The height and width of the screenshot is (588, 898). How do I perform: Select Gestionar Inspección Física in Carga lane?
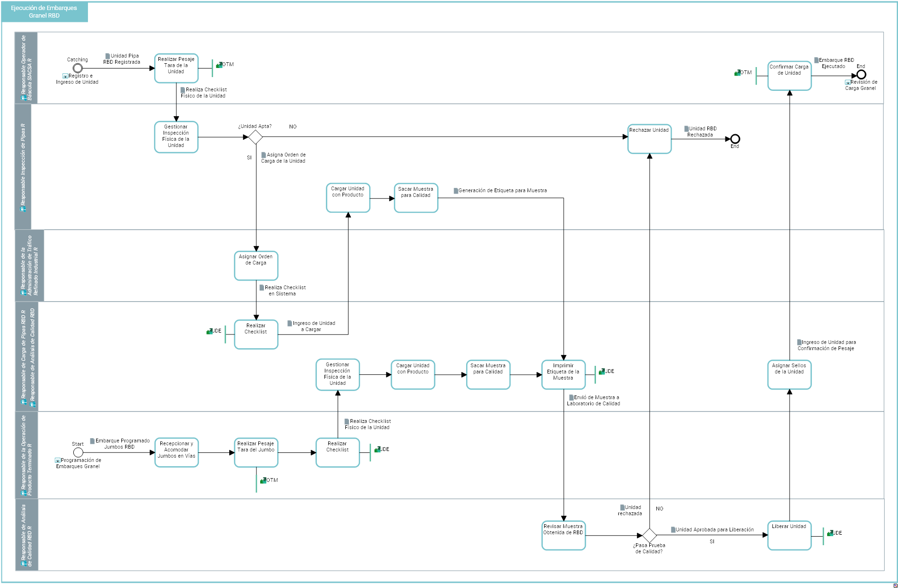(338, 375)
